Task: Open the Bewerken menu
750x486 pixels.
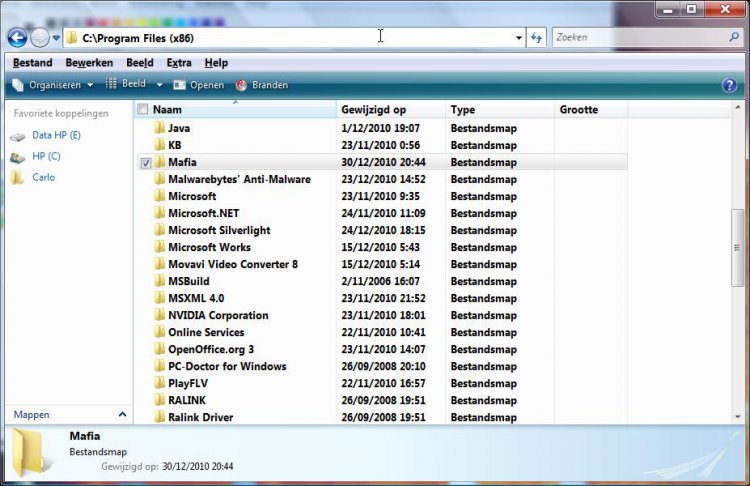Action: pos(89,63)
